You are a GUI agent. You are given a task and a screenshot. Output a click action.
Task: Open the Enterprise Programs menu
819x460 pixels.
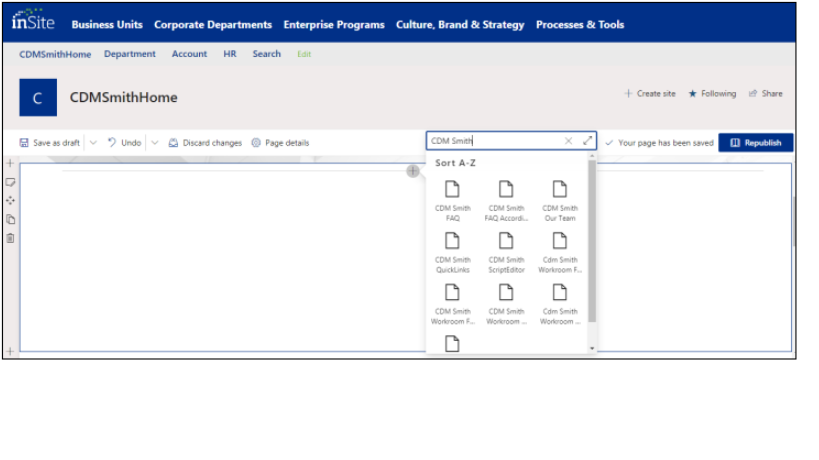(333, 25)
